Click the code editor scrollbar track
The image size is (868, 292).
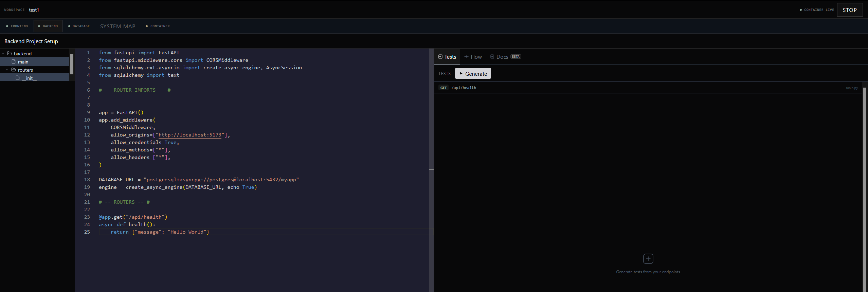click(x=431, y=170)
